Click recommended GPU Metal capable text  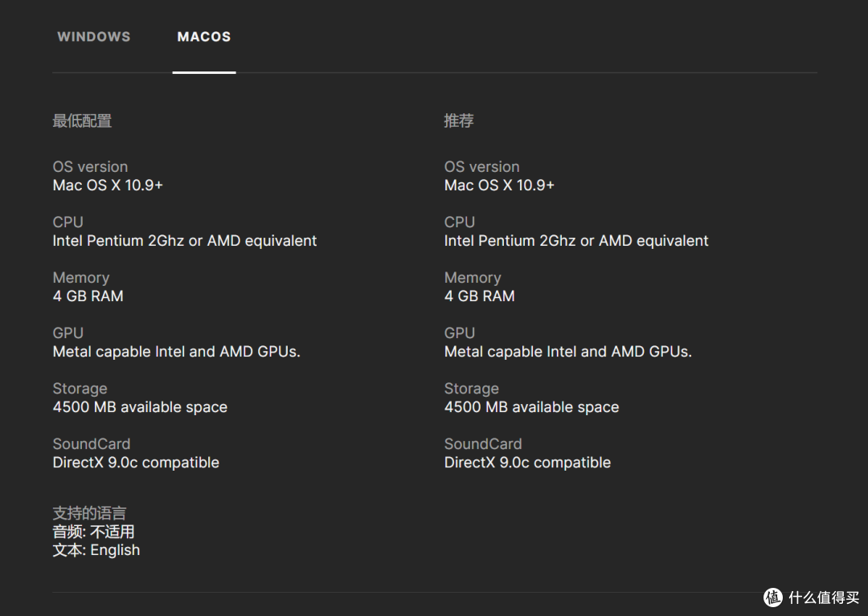568,352
